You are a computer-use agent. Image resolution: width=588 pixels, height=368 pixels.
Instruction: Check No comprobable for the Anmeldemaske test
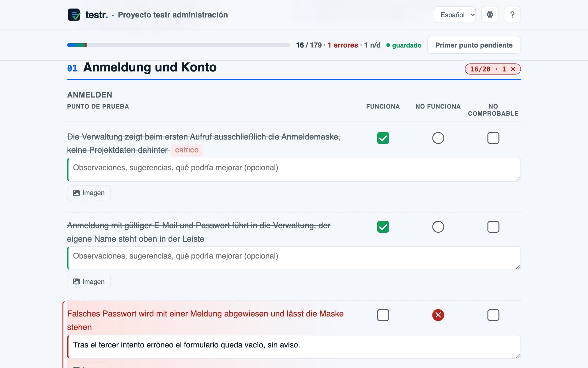click(x=493, y=138)
